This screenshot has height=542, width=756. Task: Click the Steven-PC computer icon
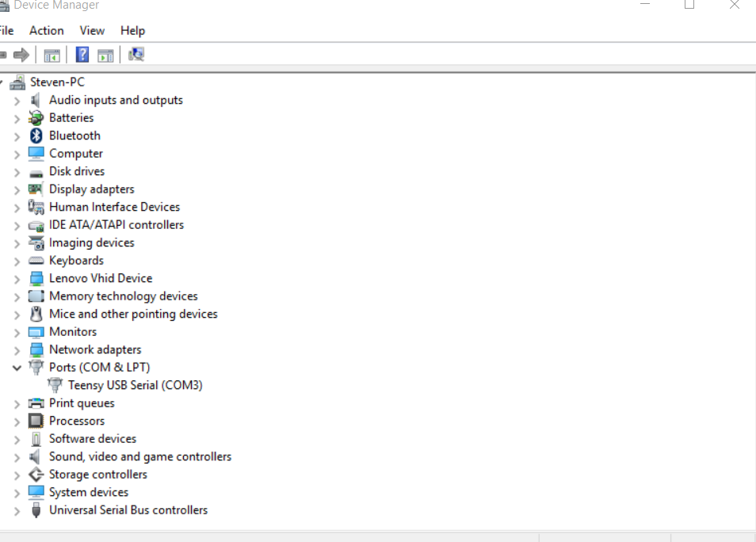coord(18,82)
